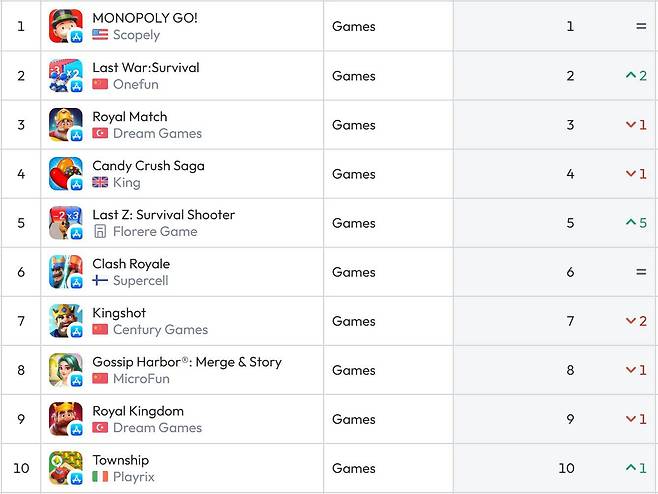Click the Last War:Survival app icon
Viewport: 658px width, 494px height.
coord(66,76)
